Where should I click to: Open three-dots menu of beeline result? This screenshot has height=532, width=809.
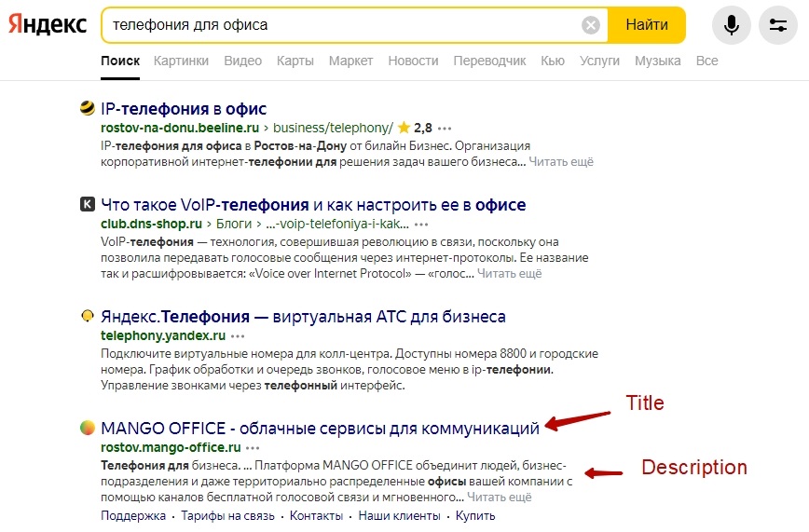coord(445,128)
